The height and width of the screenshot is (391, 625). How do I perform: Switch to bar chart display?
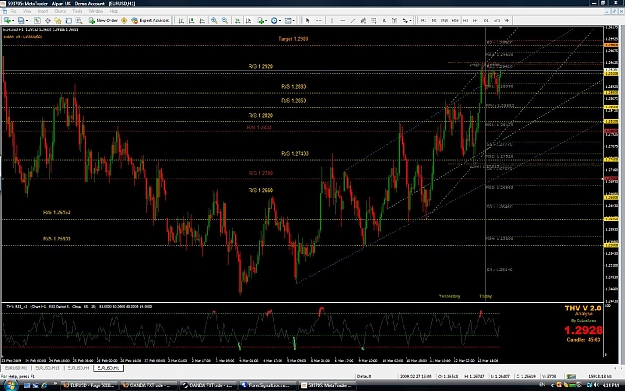(x=181, y=20)
